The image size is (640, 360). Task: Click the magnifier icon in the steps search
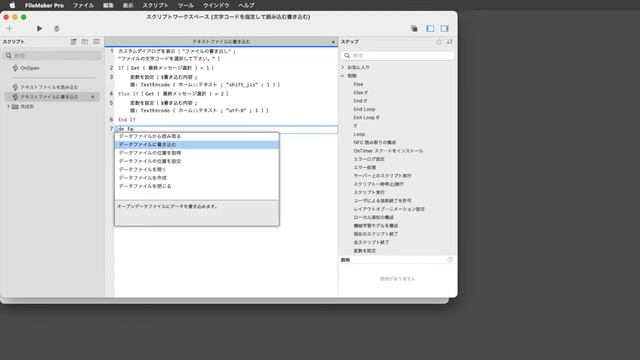347,56
